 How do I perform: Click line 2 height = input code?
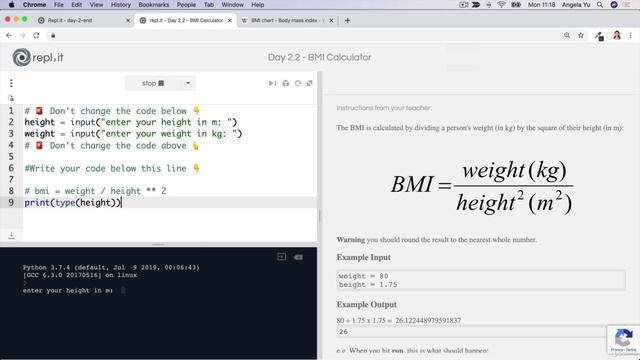point(131,122)
